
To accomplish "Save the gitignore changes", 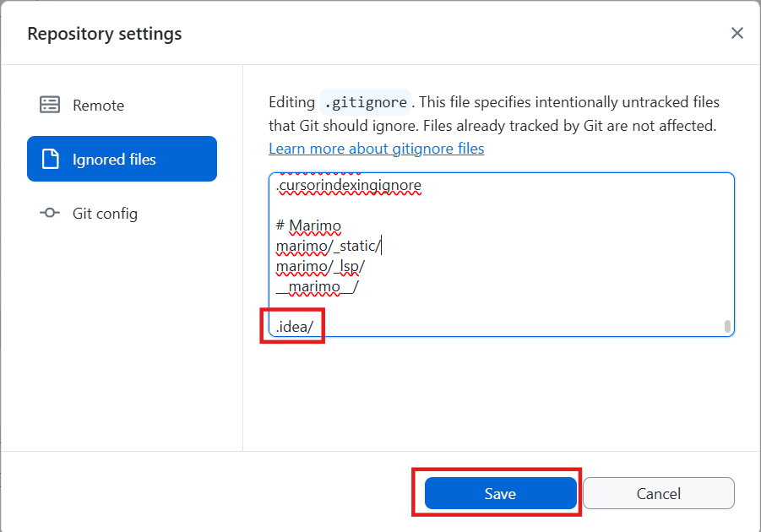I will click(x=500, y=493).
